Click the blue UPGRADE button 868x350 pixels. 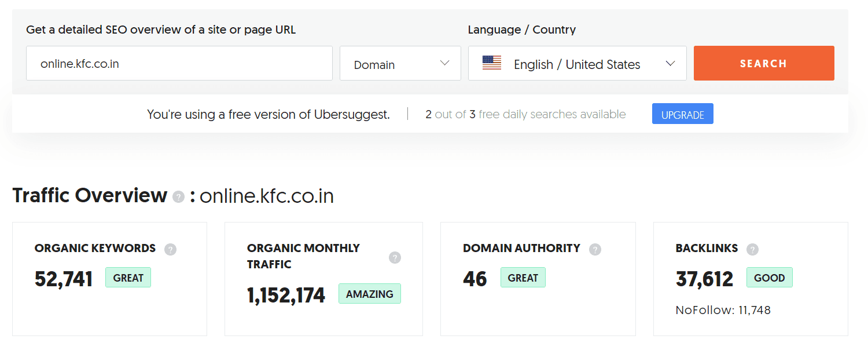682,114
